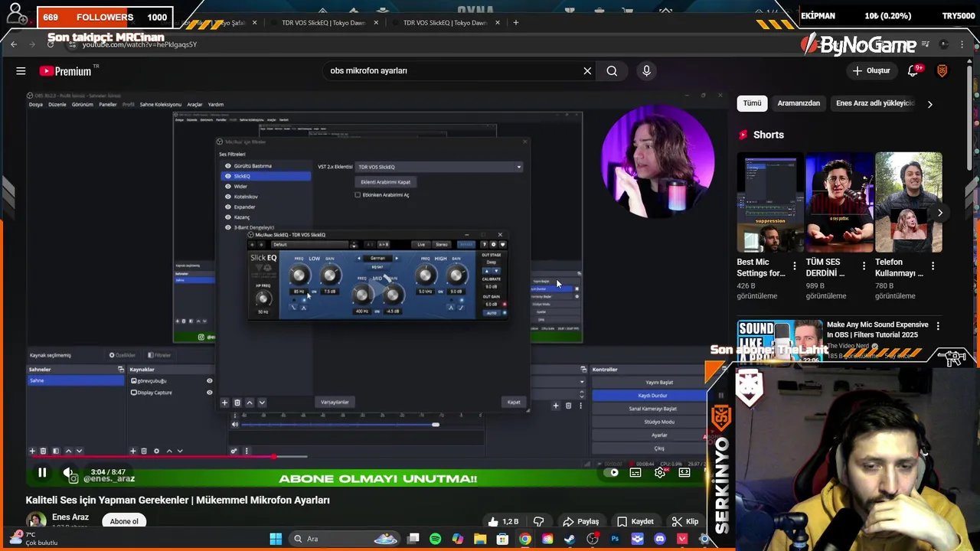
Task: Switch player to theater mode
Action: click(x=684, y=473)
